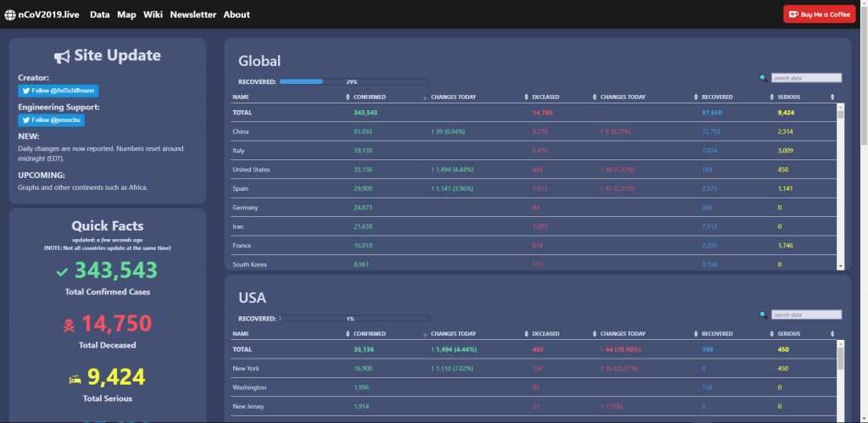Go to the Newsletter page
The height and width of the screenshot is (423, 868).
(192, 14)
